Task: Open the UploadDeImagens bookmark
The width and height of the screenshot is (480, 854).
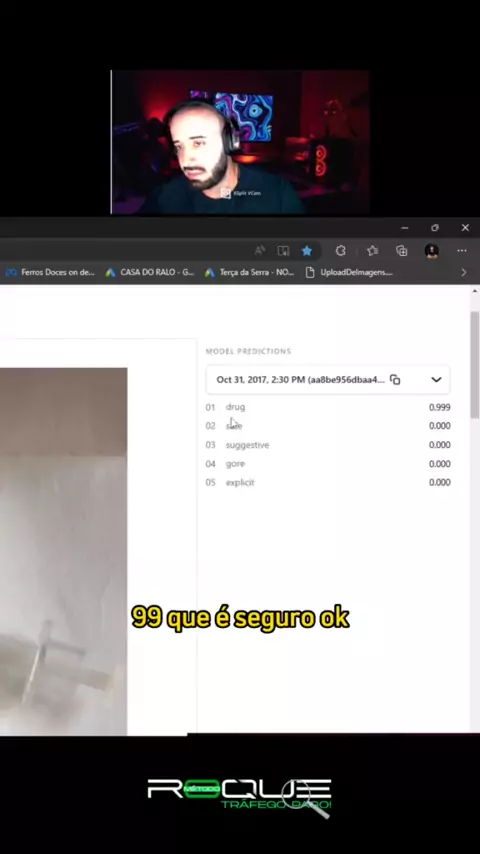Action: (x=349, y=272)
